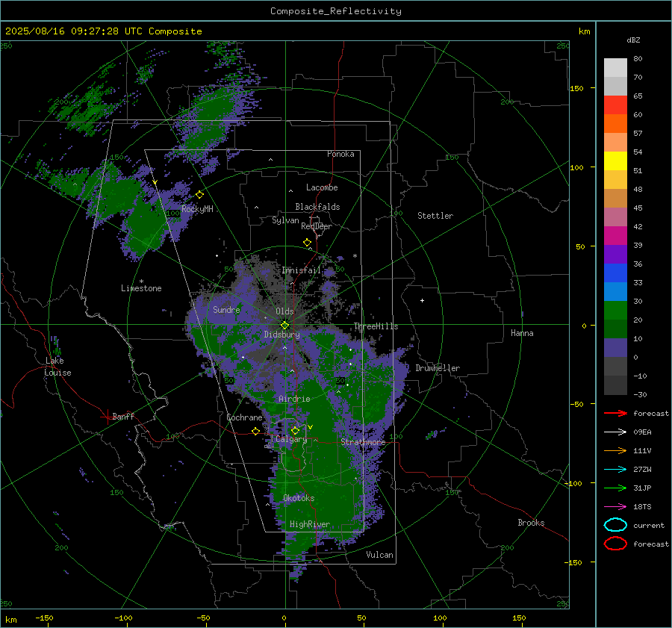The image size is (672, 628).
Task: Click the Olds label
Action: pyautogui.click(x=284, y=311)
